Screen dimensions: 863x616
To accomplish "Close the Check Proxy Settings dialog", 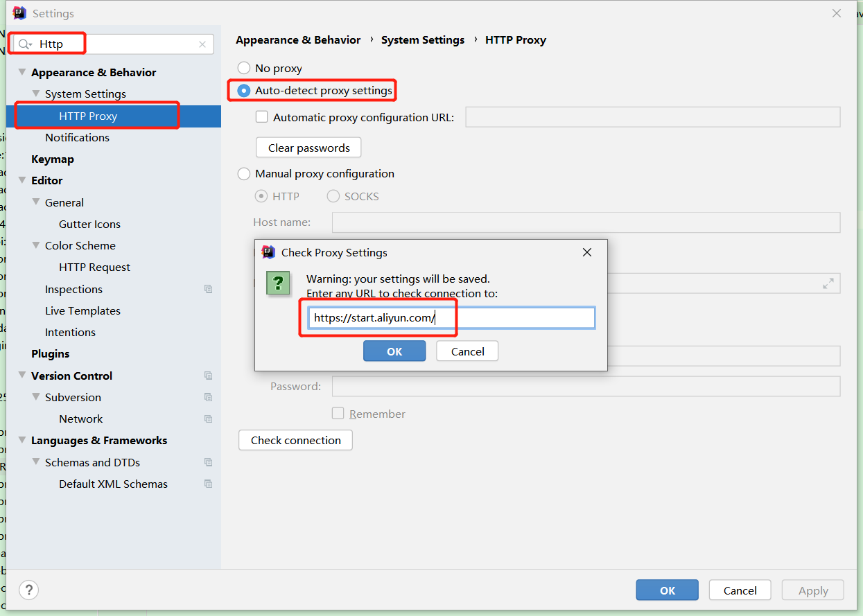I will point(587,252).
